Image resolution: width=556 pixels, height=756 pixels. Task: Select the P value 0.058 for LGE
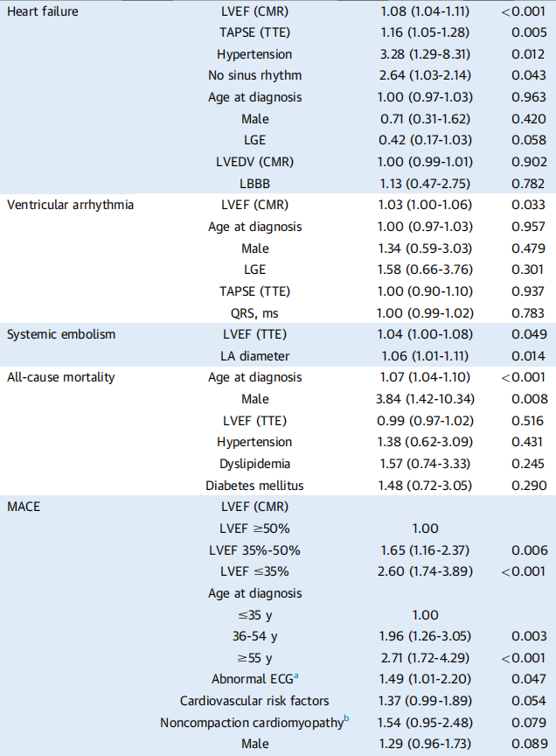[x=529, y=140]
